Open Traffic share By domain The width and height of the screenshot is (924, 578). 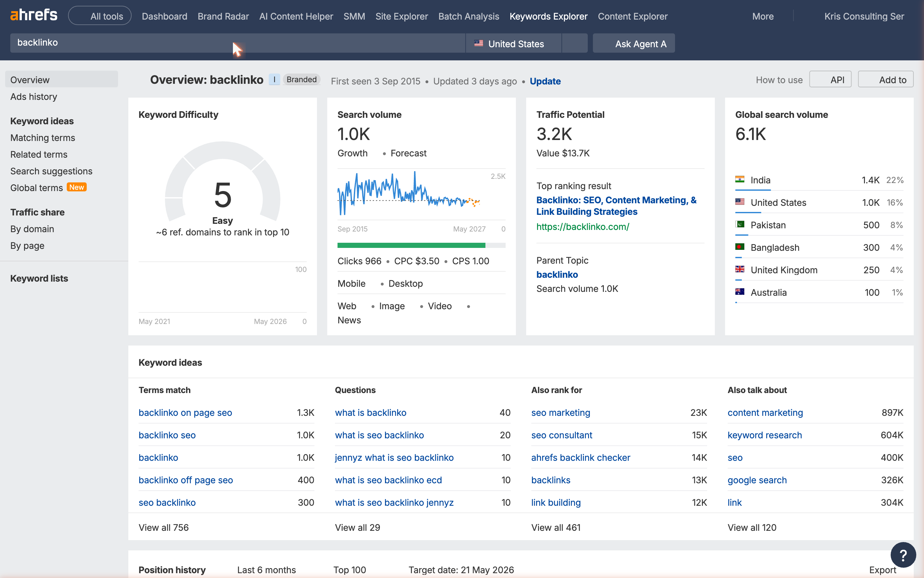pos(32,229)
